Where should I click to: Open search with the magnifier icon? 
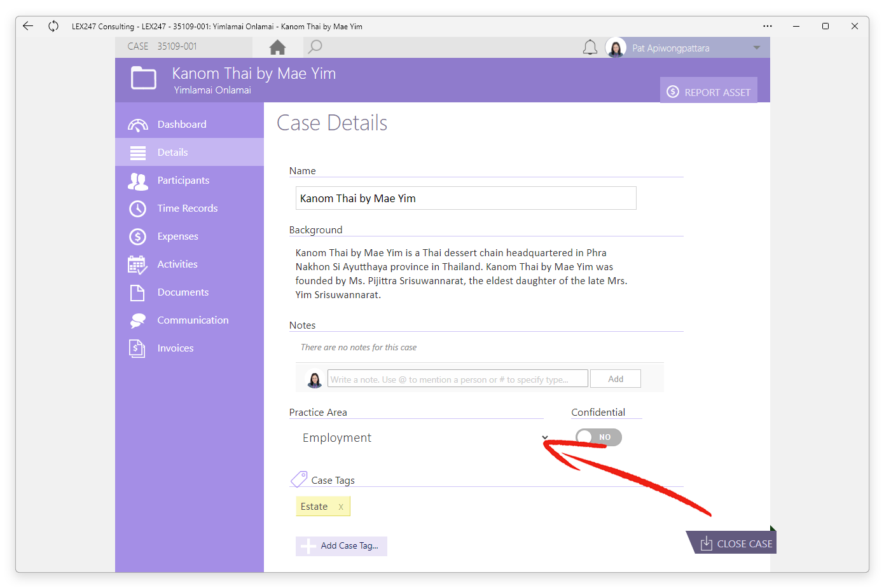[x=315, y=47]
